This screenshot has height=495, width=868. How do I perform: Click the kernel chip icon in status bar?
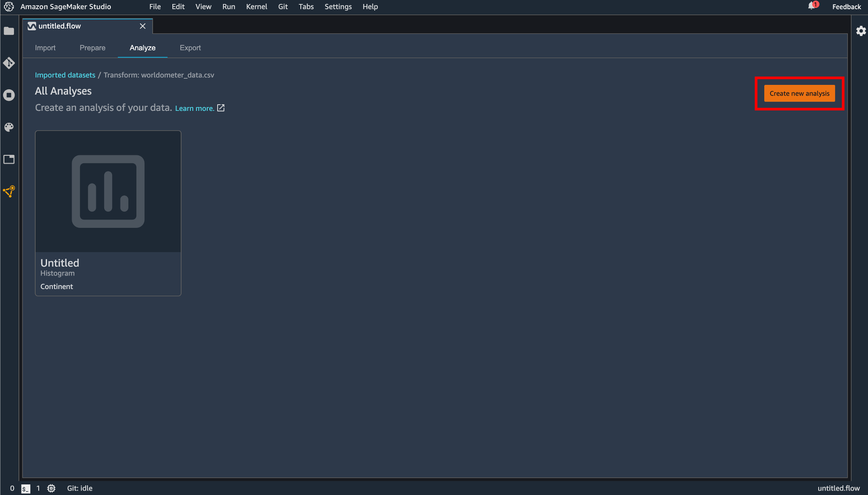51,488
